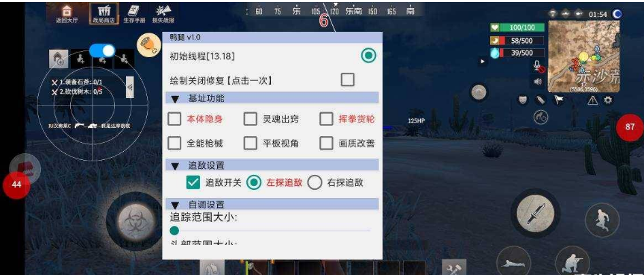Screen dimensions: 644x275
Task: Select the 右探追敌 radio button
Action: pos(315,182)
